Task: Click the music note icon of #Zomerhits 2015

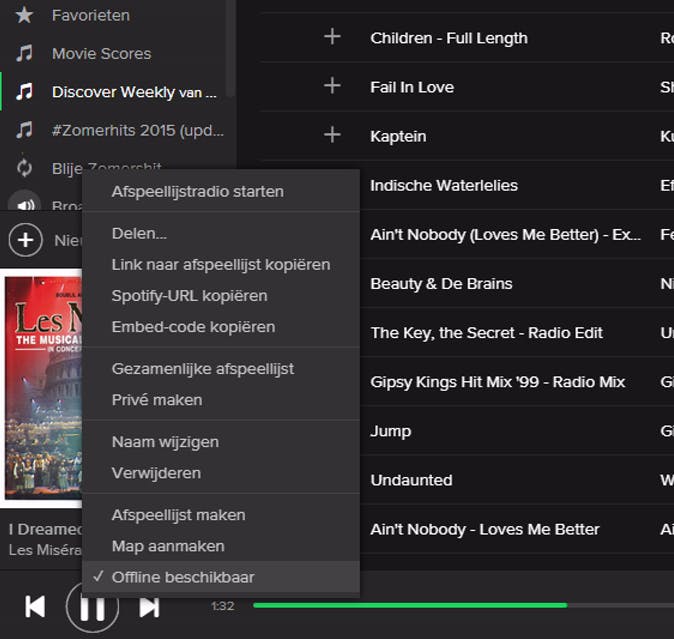Action: [x=24, y=130]
